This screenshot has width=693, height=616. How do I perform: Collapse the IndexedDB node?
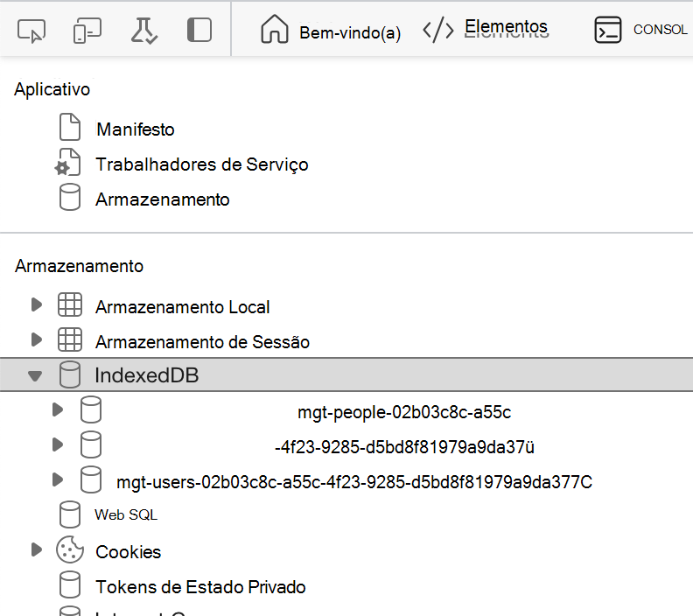point(35,375)
